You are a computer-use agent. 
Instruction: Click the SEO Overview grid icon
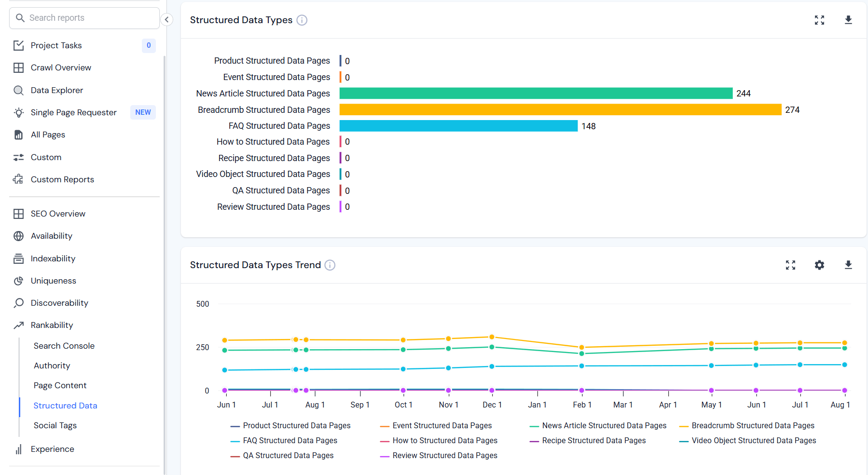point(18,214)
